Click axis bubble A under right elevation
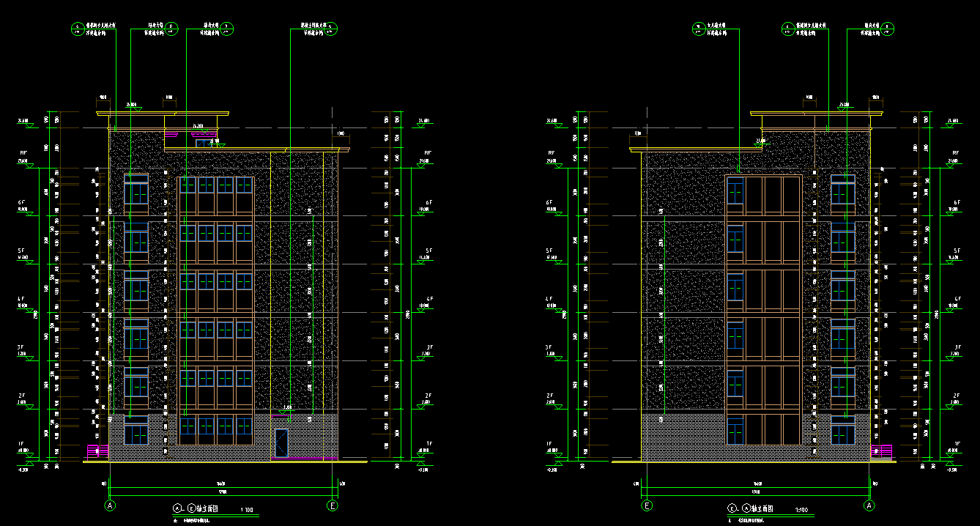 coord(869,505)
